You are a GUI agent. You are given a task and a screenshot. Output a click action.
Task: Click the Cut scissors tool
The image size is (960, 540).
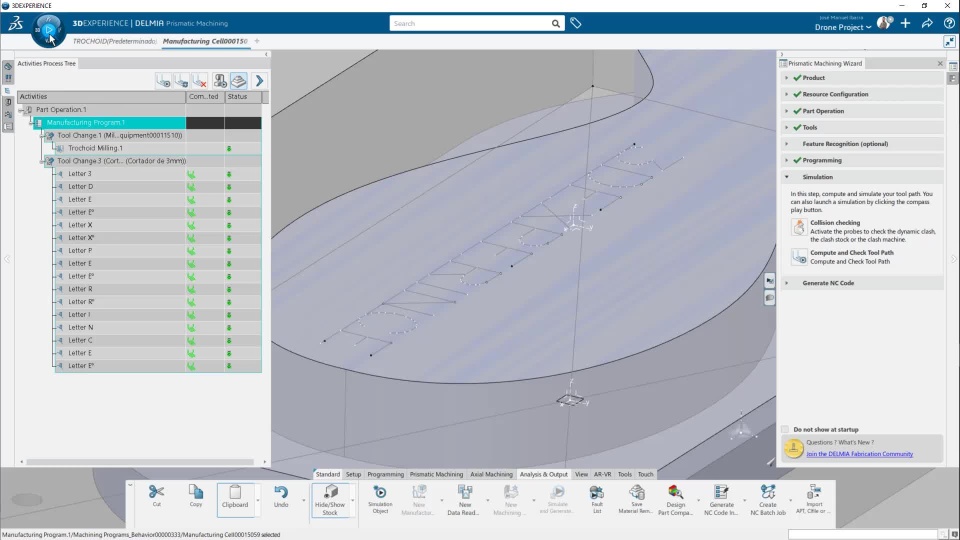pyautogui.click(x=156, y=496)
